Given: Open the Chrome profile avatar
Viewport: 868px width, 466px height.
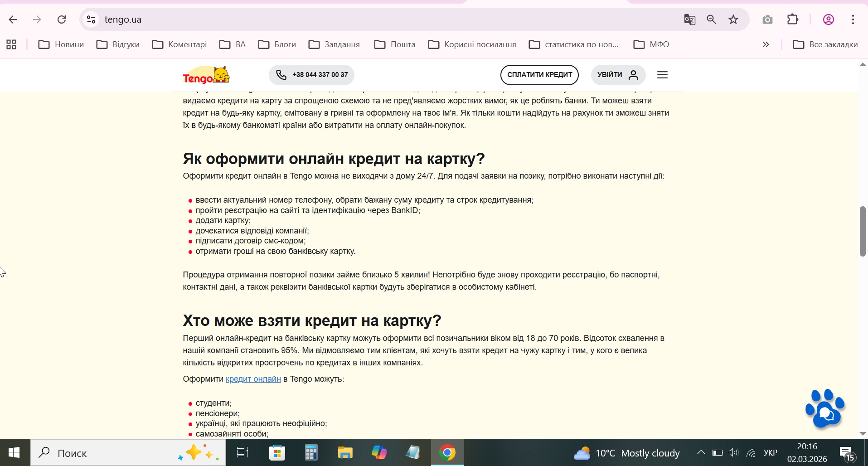Looking at the screenshot, I should coord(829,19).
